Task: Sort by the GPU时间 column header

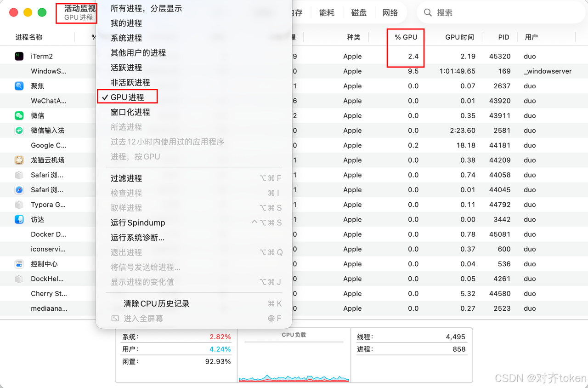Action: 460,37
